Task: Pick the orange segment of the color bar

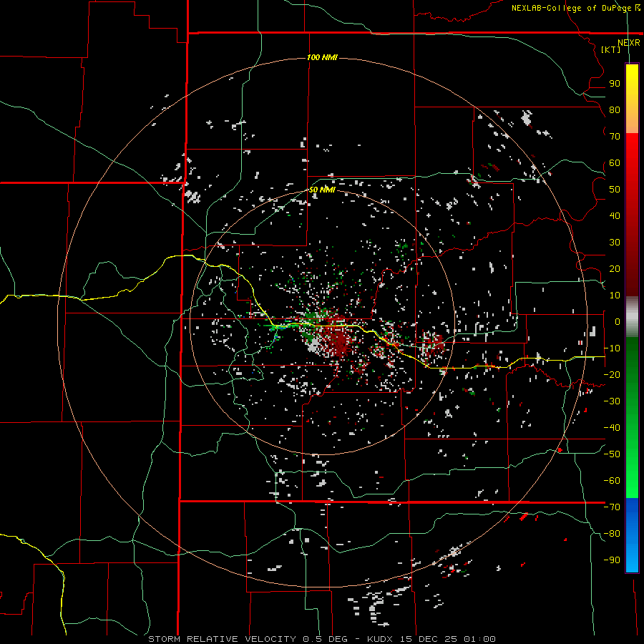Action: [632, 120]
